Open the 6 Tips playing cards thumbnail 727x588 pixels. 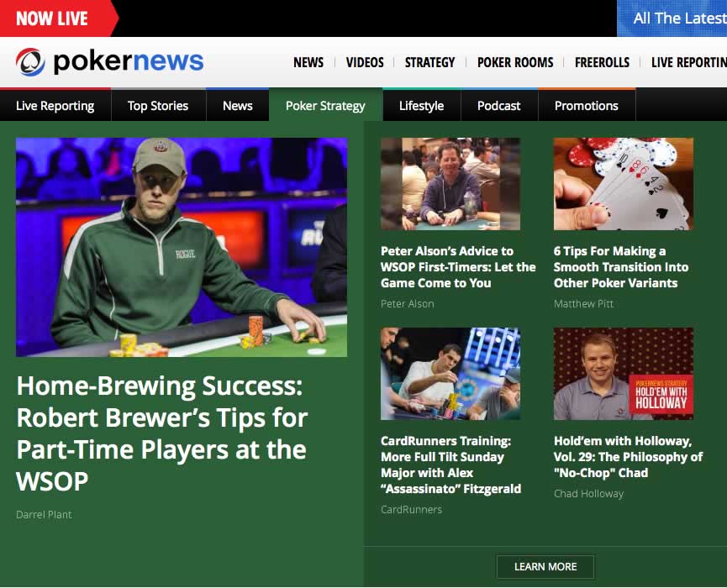click(x=623, y=183)
